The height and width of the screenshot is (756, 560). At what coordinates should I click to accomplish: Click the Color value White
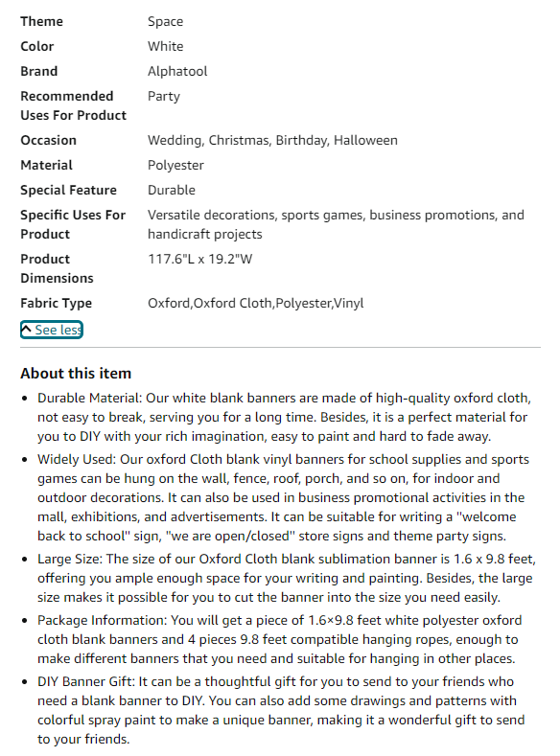tap(166, 46)
